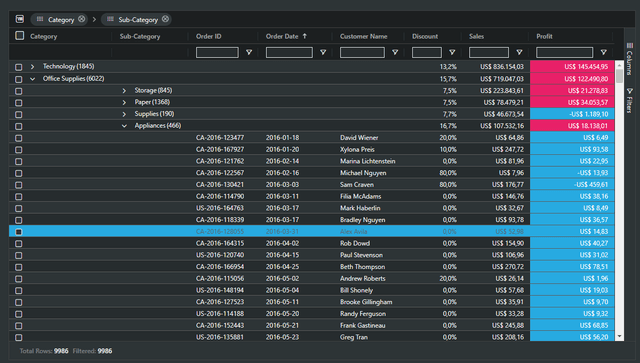Viewport: 640px width, 363px height.
Task: Open the Columns side panel tab
Action: pos(630,58)
